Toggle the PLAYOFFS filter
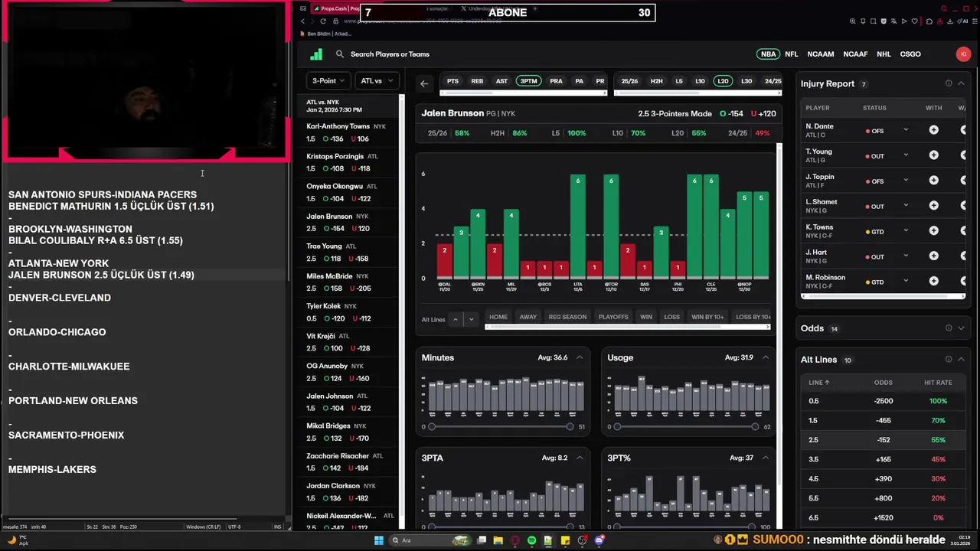 click(x=613, y=317)
